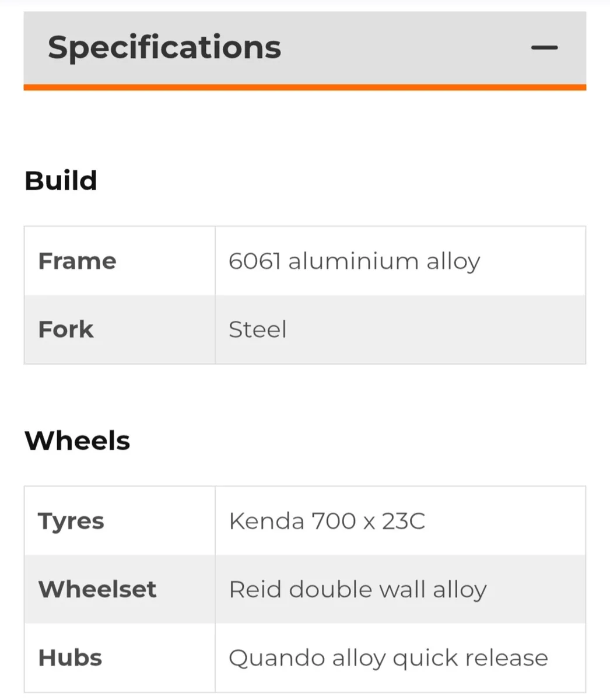Click the Hubs row label
The width and height of the screenshot is (610, 700).
point(69,657)
